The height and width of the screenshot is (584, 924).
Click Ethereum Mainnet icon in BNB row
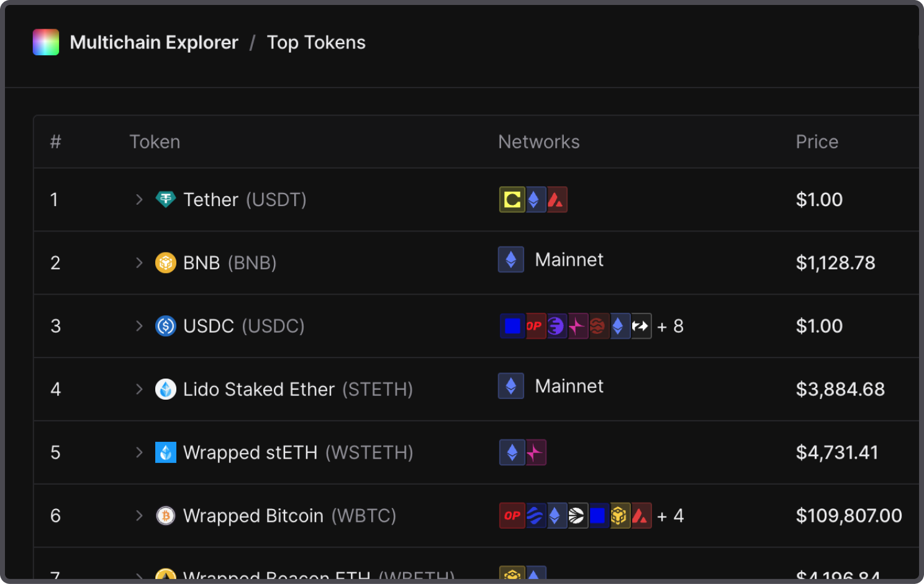click(511, 260)
